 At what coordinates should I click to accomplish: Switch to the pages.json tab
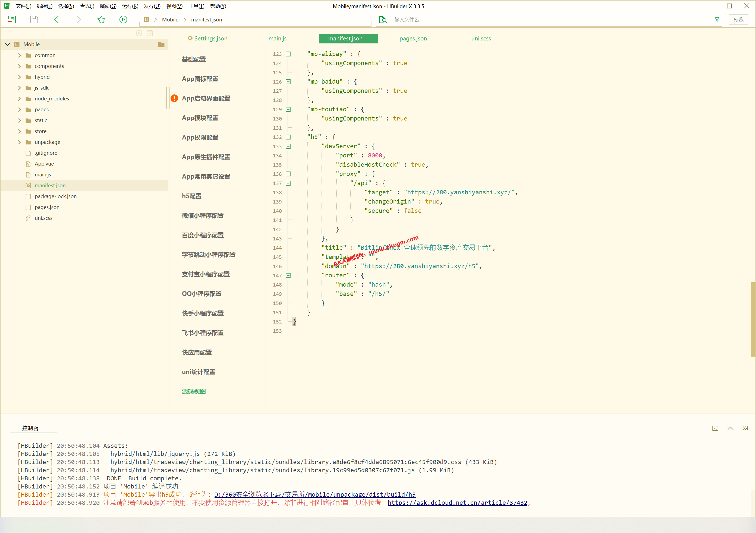(x=413, y=39)
